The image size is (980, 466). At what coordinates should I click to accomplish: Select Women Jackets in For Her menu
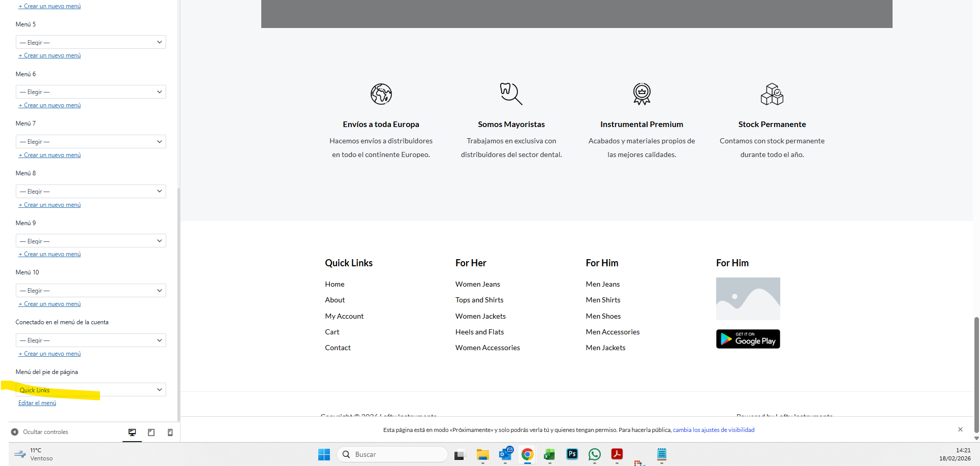(480, 316)
